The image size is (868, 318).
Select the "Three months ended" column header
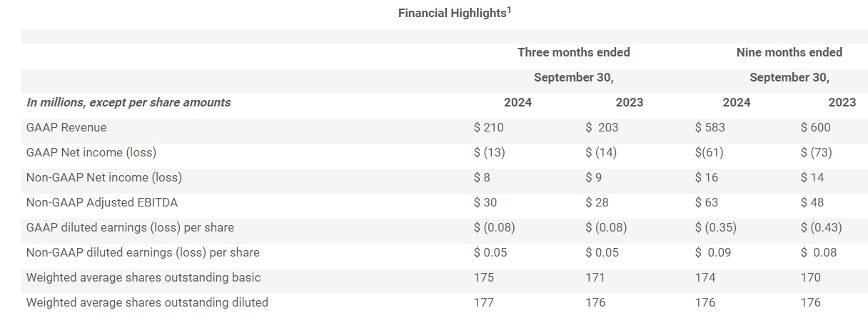tap(573, 52)
